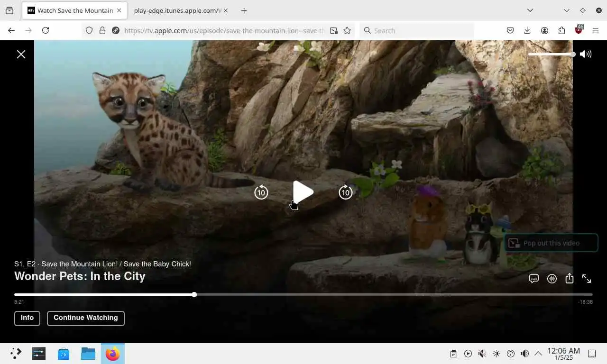
Task: Skip forward 10 seconds
Action: [345, 192]
